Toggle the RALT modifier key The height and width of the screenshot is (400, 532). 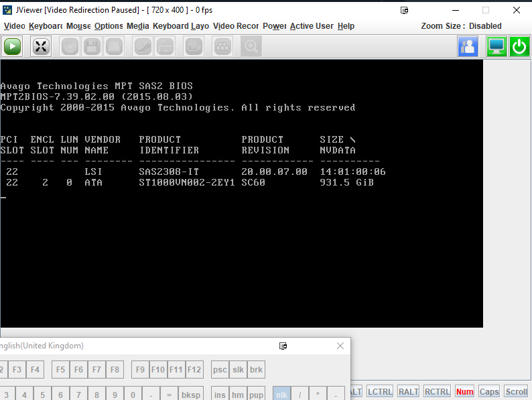coord(409,391)
